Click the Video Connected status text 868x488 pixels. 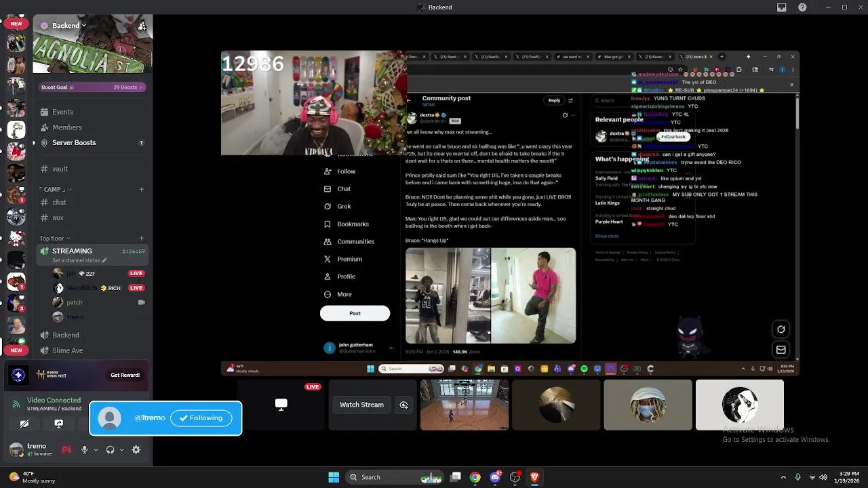[54, 400]
